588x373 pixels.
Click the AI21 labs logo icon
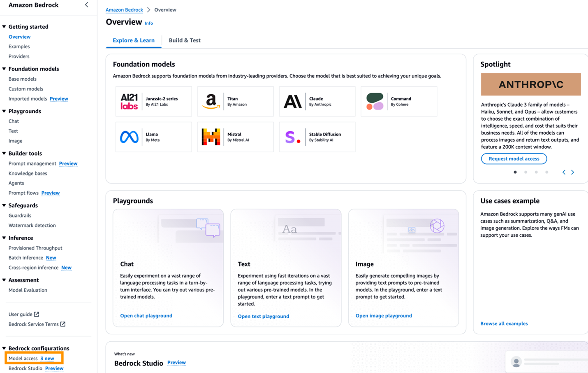pos(129,101)
